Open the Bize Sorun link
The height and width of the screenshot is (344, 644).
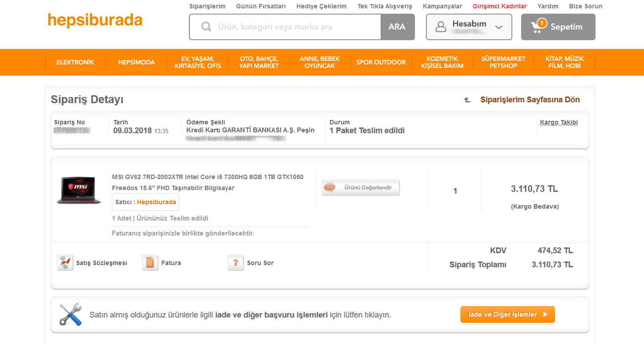586,6
